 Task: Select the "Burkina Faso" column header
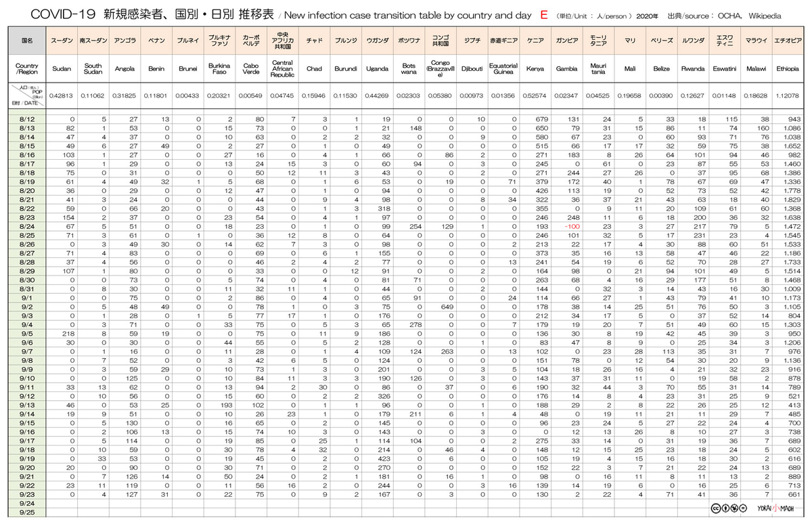(219, 68)
